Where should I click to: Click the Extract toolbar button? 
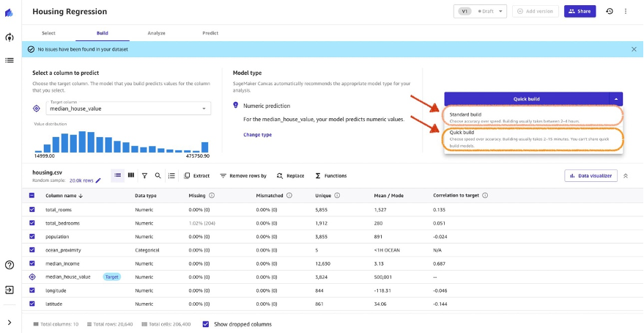click(197, 175)
